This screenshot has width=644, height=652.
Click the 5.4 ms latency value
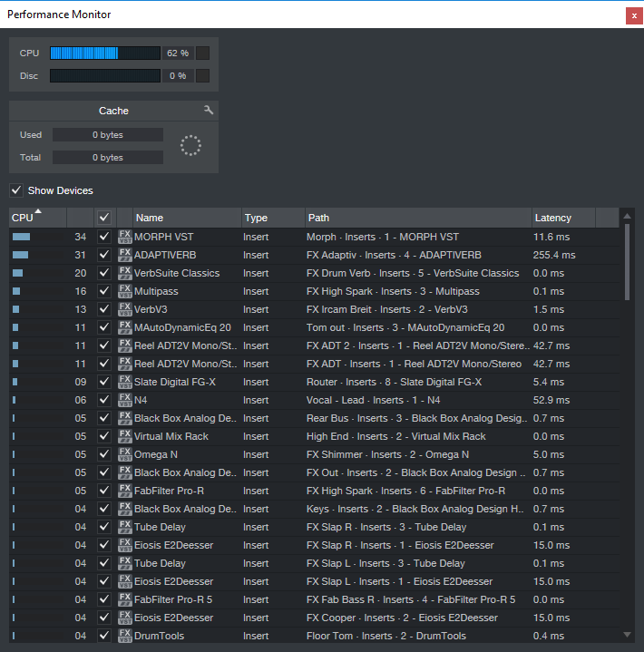[549, 382]
